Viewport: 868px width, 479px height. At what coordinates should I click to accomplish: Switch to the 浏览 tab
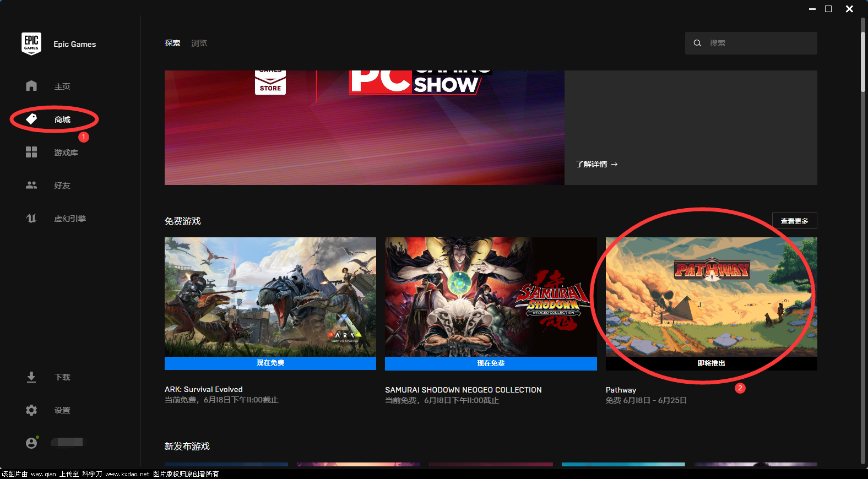click(x=199, y=43)
